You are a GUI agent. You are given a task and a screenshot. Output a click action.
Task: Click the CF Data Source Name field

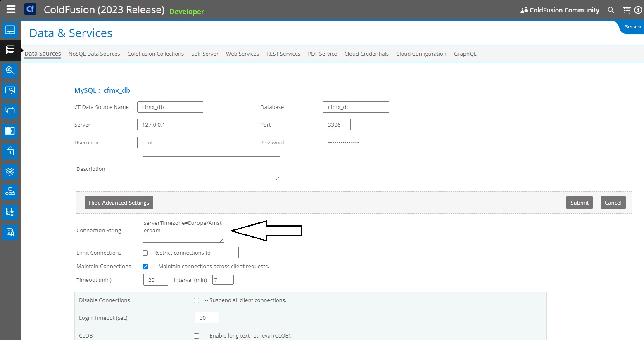tap(170, 107)
